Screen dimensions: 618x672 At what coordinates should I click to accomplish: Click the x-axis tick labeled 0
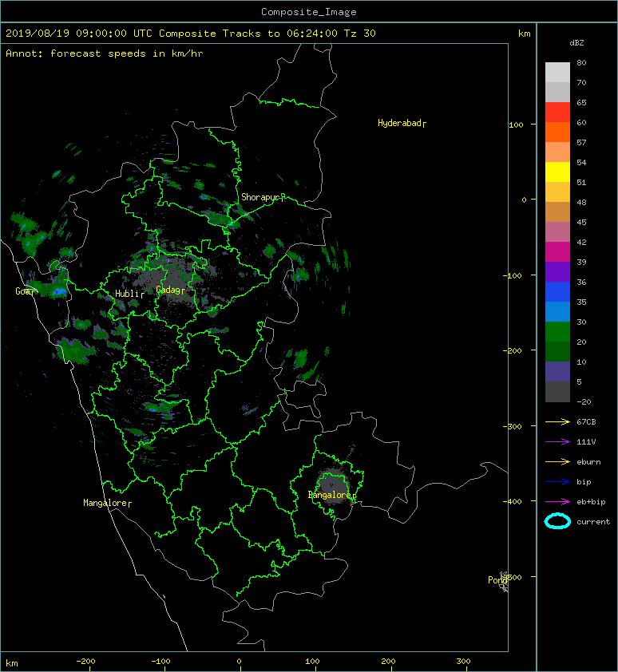pos(240,662)
